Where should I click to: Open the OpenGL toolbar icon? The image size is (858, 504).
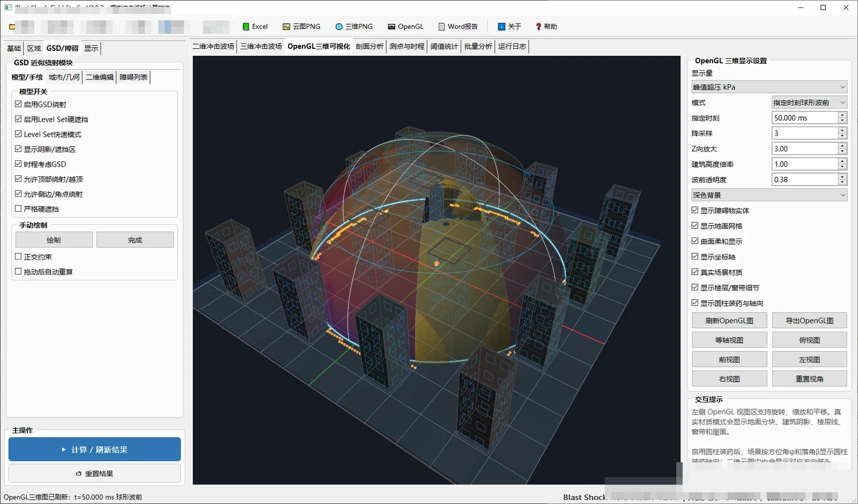click(x=391, y=27)
